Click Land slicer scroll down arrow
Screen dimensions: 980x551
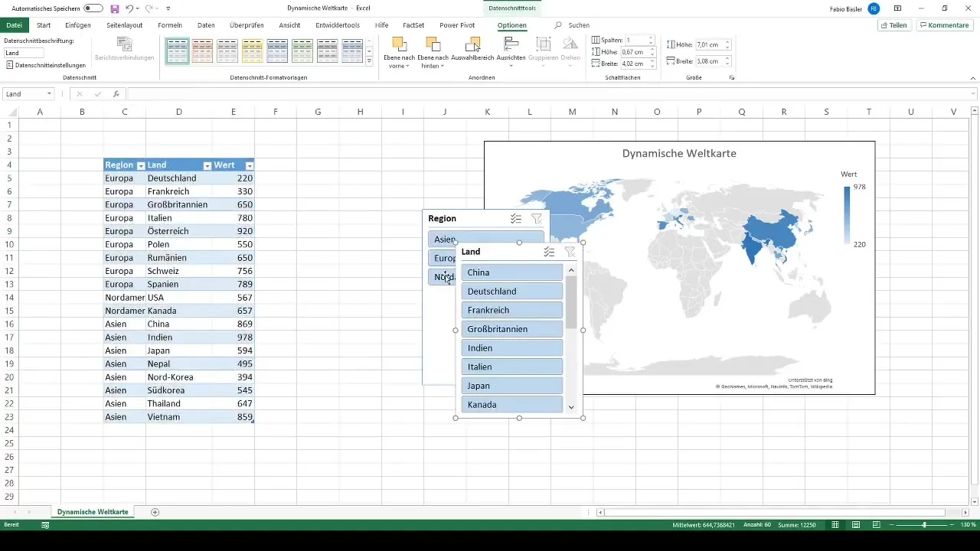[571, 407]
